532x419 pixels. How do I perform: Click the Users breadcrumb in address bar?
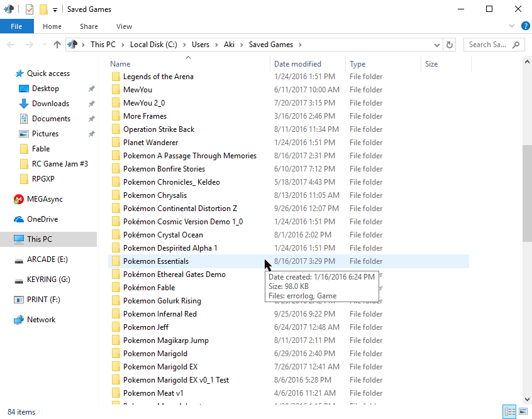pos(201,45)
